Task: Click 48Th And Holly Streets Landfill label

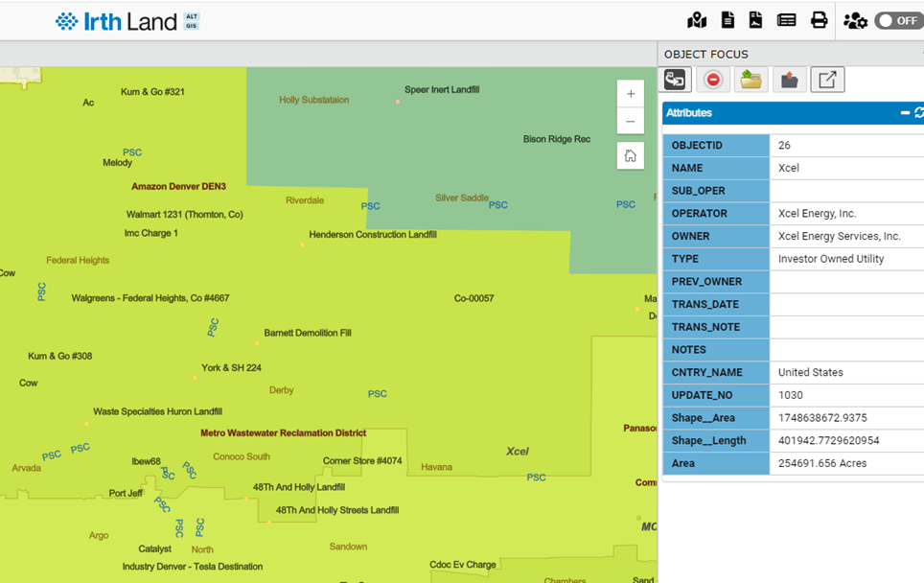Action: click(337, 510)
